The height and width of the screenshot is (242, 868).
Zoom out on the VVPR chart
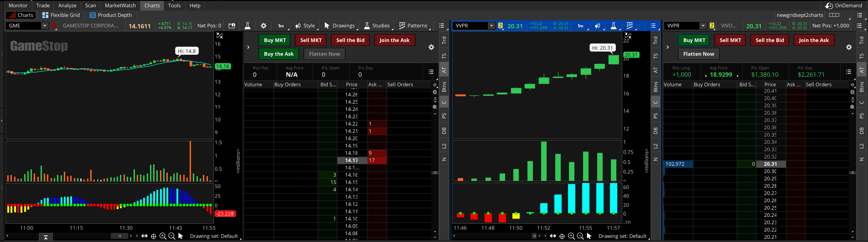(580, 236)
